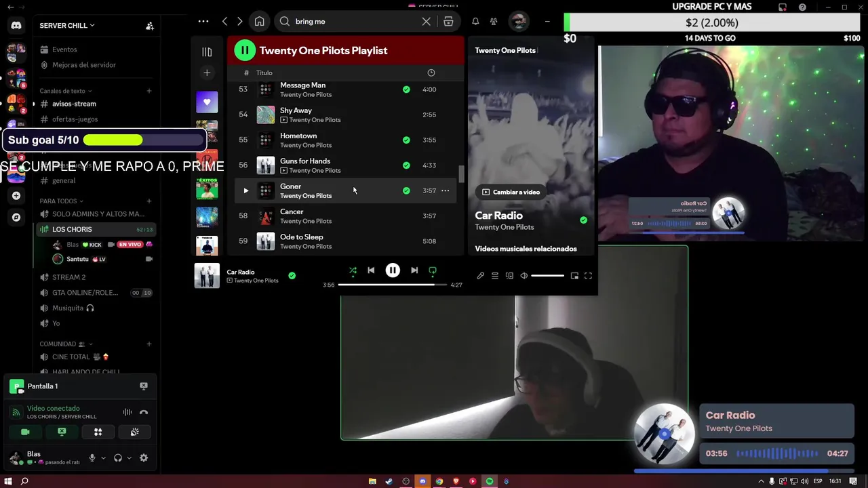Open Discord explore discoverable servers compass

(16, 218)
